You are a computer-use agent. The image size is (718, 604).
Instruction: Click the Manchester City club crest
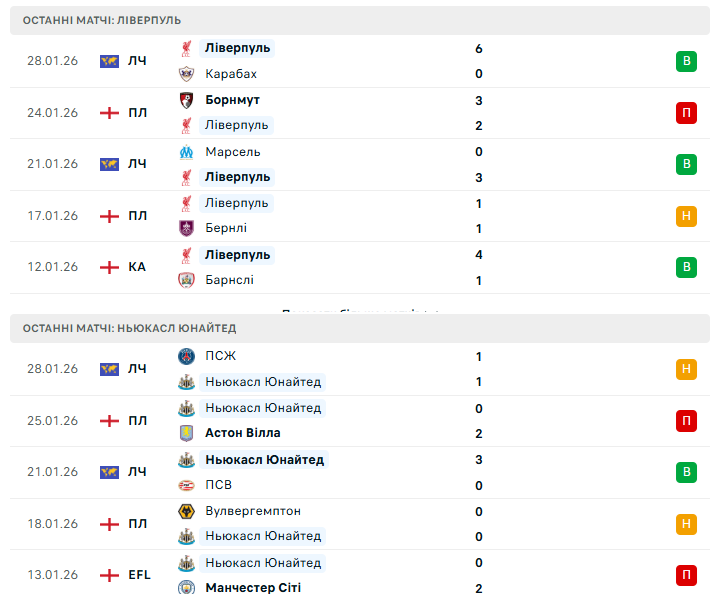point(186,588)
